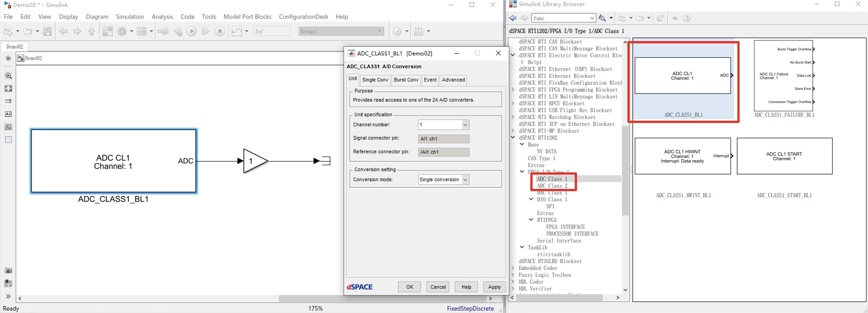Open the func search history dropdown
This screenshot has width=868, height=313.
tap(592, 18)
